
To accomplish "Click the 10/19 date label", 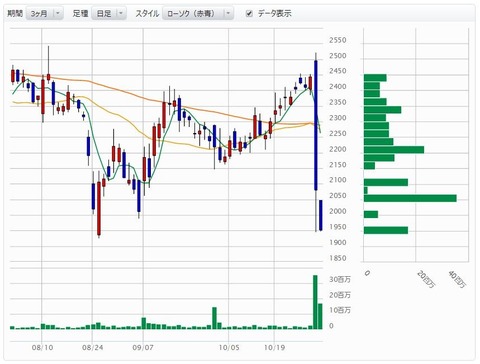I will [x=274, y=348].
